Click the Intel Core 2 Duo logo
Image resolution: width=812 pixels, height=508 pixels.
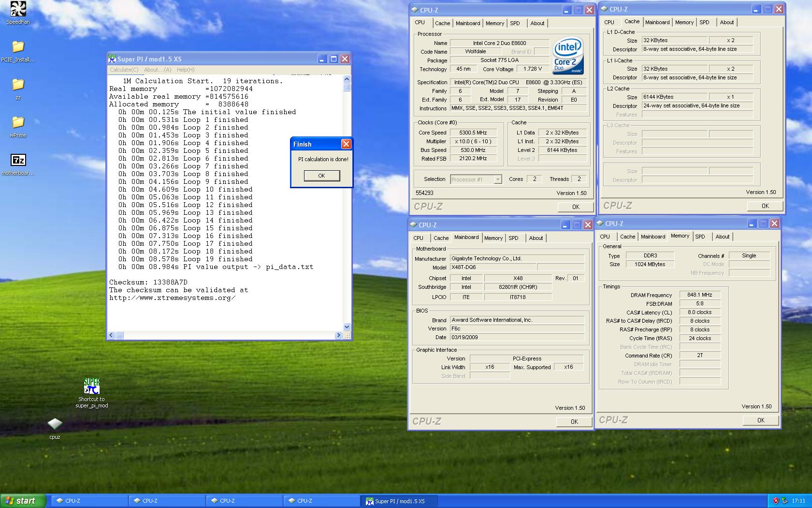coord(568,56)
